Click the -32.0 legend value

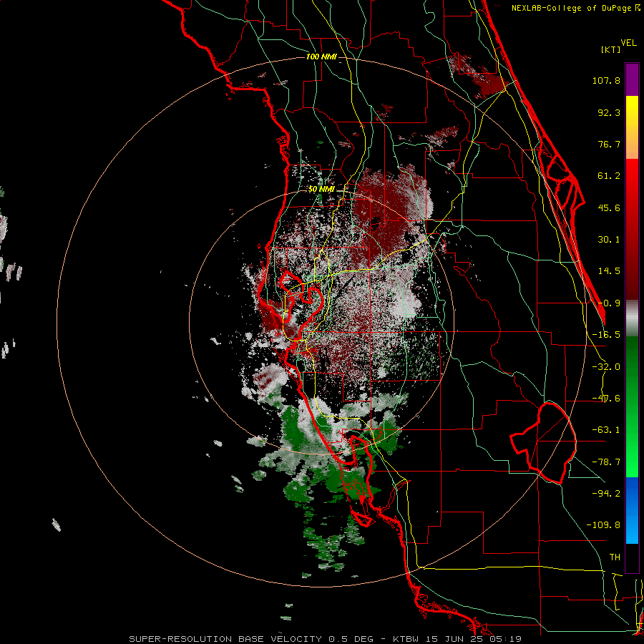tap(606, 367)
